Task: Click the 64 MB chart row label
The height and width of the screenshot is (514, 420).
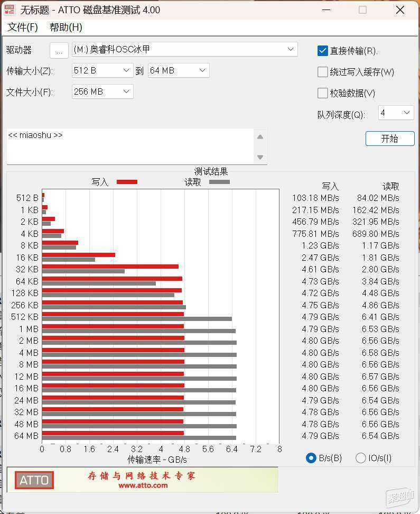Action: (x=26, y=436)
